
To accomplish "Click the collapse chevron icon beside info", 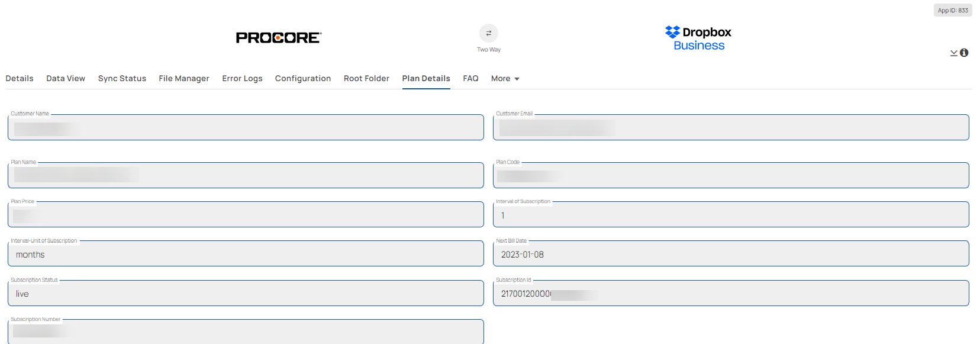I will [x=954, y=53].
